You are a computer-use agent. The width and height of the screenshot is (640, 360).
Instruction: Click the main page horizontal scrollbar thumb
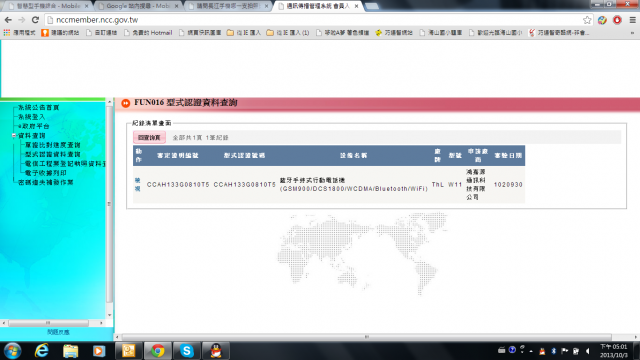(367, 337)
